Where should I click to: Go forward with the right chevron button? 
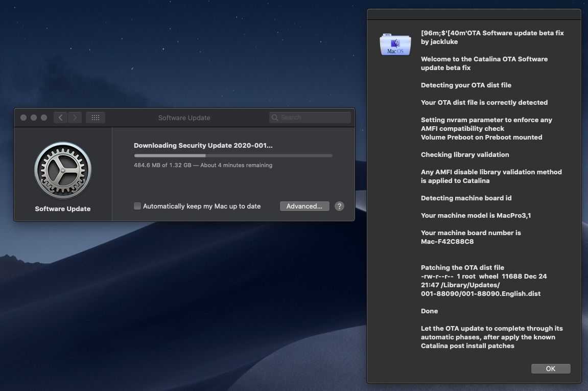[x=75, y=118]
